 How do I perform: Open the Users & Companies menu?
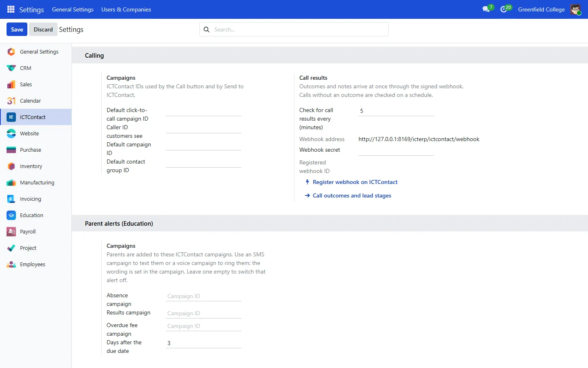[126, 9]
